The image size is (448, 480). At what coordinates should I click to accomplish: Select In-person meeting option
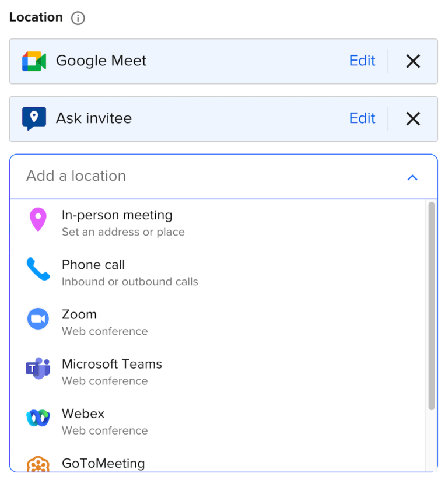pos(218,223)
